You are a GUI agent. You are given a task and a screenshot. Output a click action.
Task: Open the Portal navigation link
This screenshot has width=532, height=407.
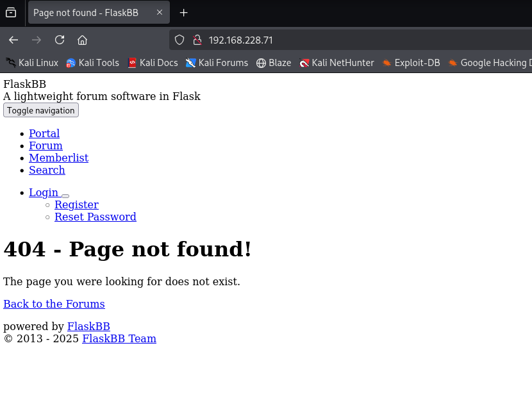click(44, 133)
